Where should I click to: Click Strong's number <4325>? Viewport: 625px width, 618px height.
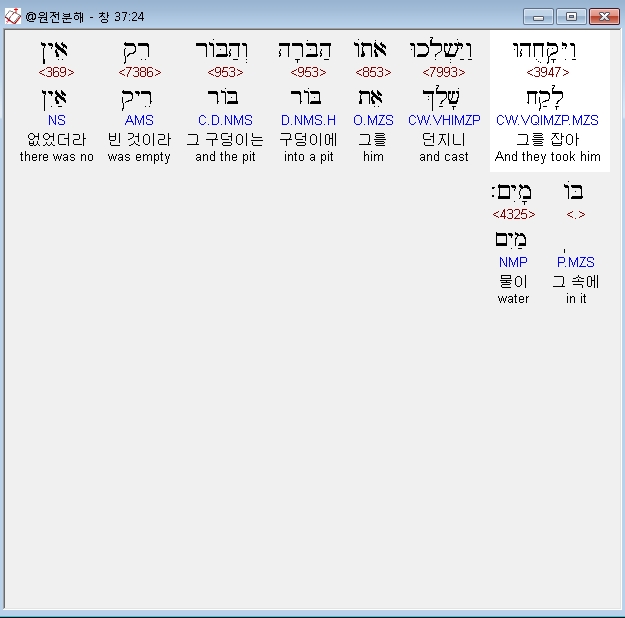click(x=513, y=215)
